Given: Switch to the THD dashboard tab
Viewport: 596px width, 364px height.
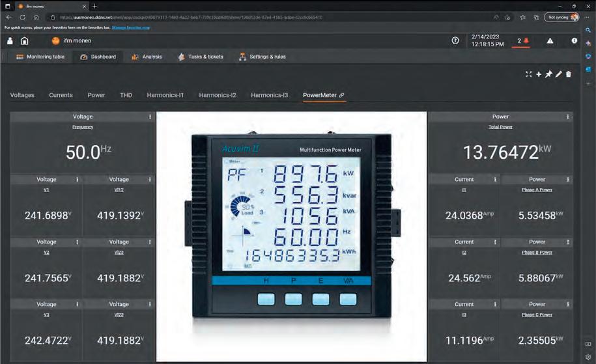Looking at the screenshot, I should [126, 95].
